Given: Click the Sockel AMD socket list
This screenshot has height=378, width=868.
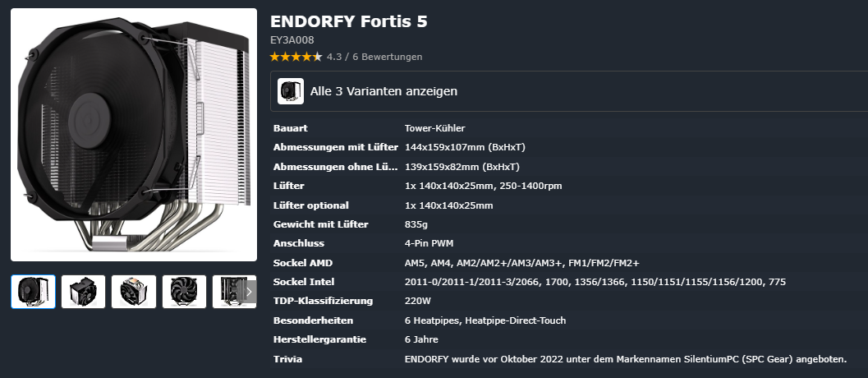Looking at the screenshot, I should click(521, 263).
